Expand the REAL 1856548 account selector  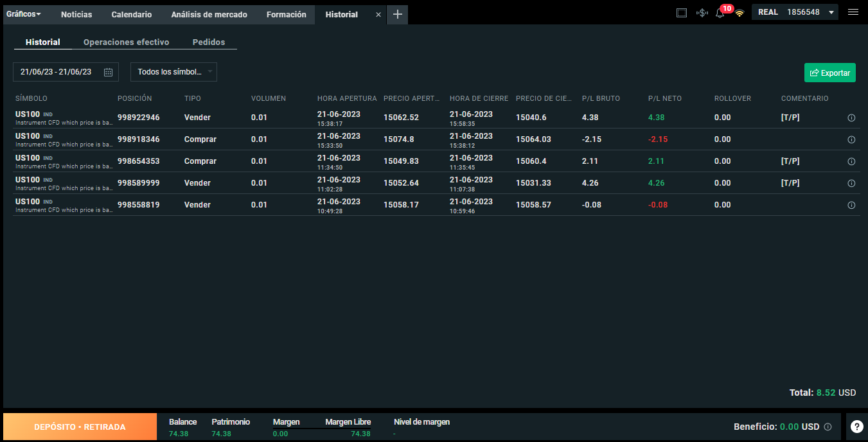795,12
